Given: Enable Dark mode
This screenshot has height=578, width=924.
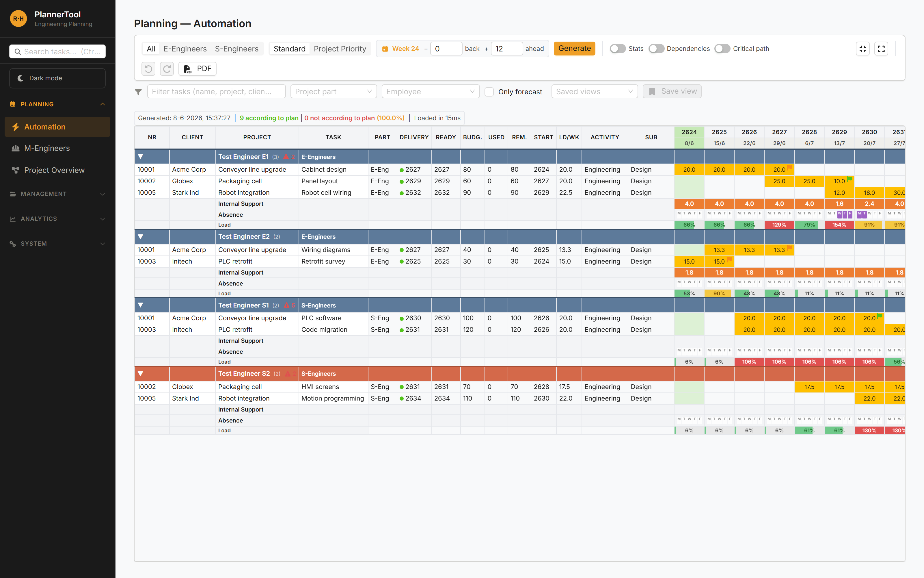Looking at the screenshot, I should point(57,78).
